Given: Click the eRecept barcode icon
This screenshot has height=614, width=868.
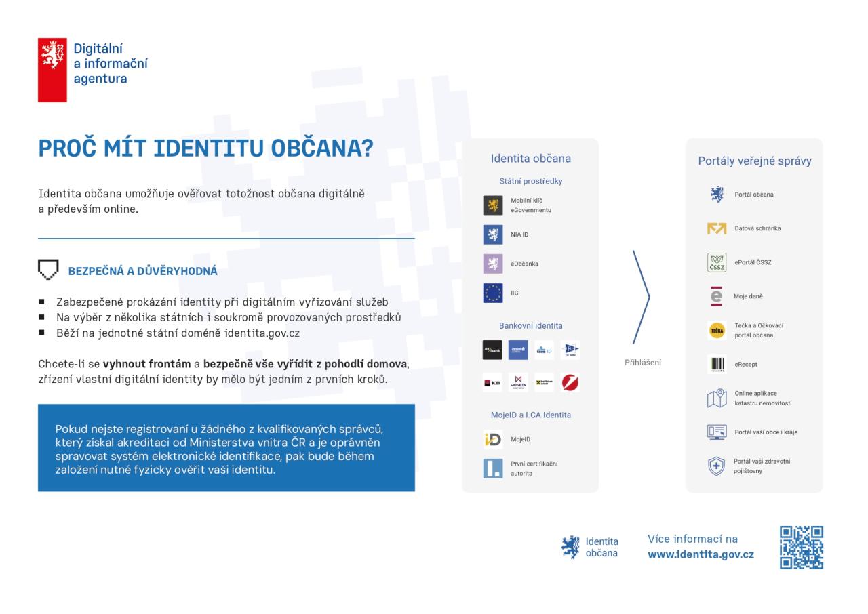Looking at the screenshot, I should click(717, 364).
